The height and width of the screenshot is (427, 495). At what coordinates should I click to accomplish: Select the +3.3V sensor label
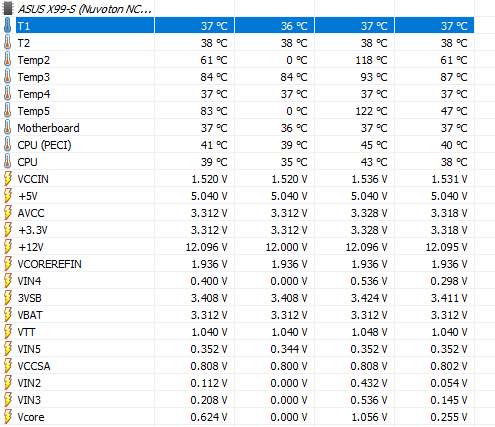(x=33, y=230)
